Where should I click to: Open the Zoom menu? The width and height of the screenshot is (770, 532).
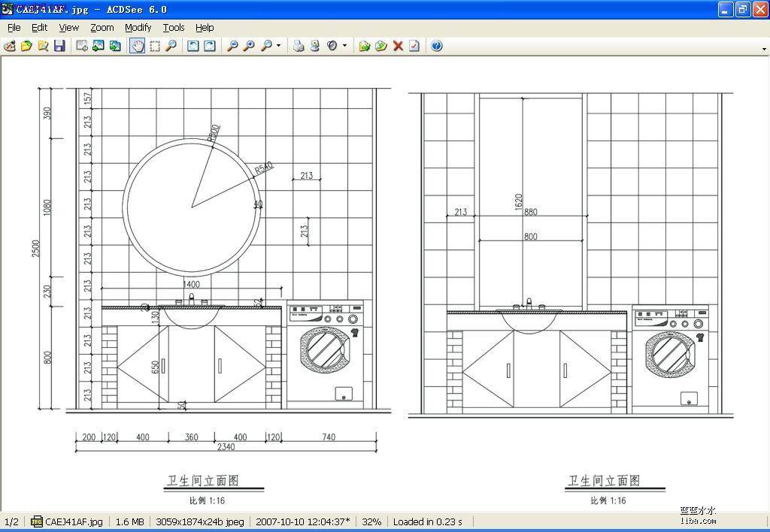pyautogui.click(x=102, y=27)
